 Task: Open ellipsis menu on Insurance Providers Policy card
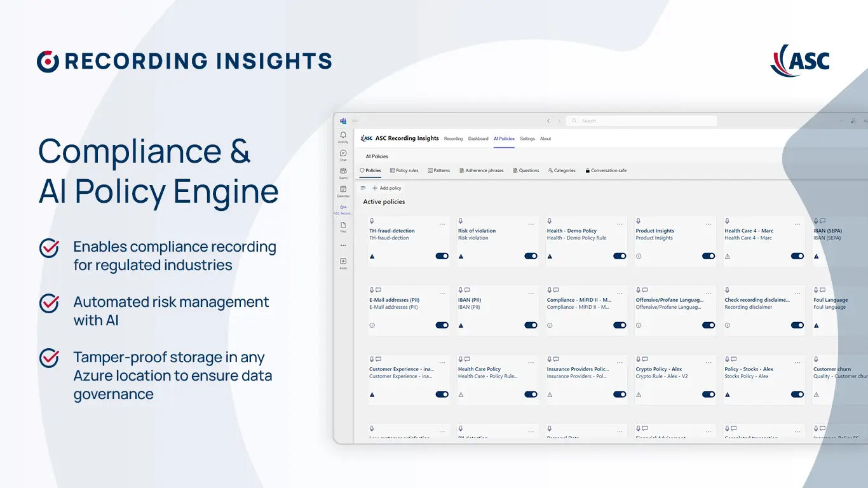[620, 363]
